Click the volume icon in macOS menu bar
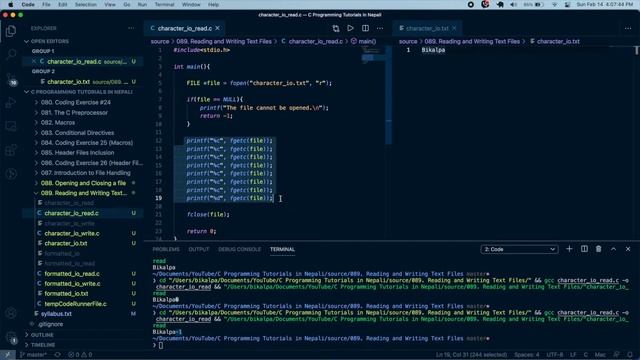The image size is (640, 360). [x=513, y=4]
